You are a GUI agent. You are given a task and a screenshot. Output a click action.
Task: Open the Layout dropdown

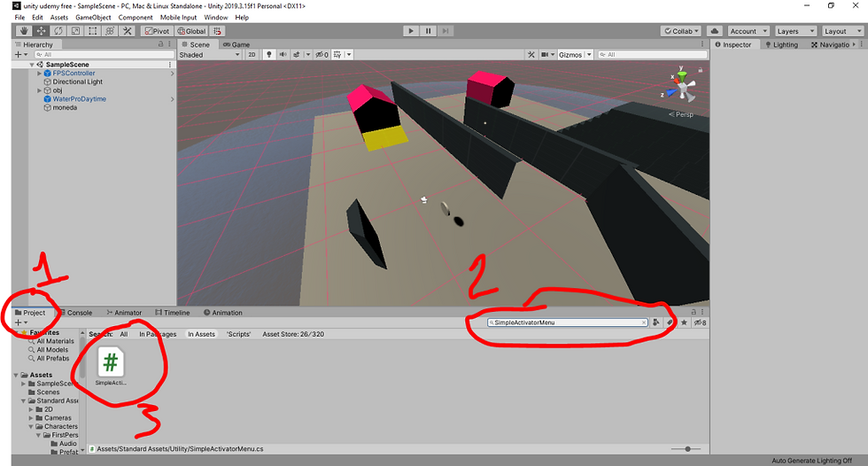click(842, 31)
